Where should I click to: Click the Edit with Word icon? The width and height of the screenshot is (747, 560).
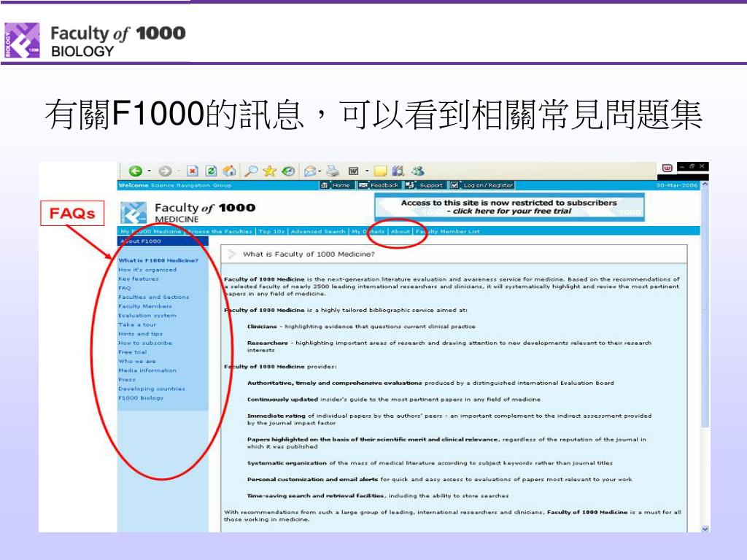(x=354, y=171)
